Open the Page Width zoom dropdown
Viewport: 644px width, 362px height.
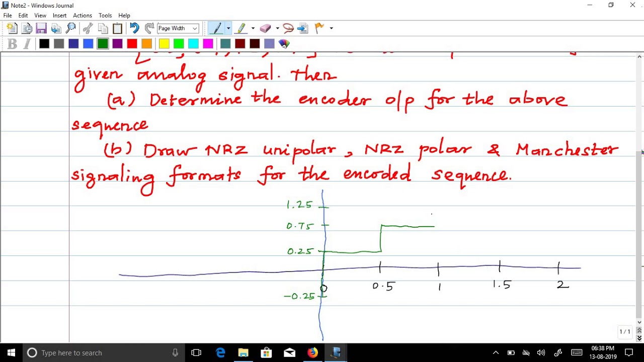click(178, 28)
